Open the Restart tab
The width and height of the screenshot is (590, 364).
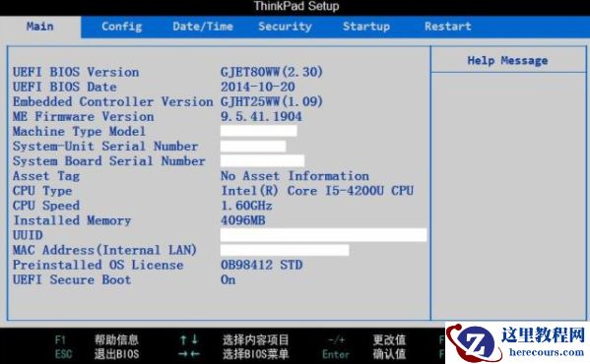(448, 27)
